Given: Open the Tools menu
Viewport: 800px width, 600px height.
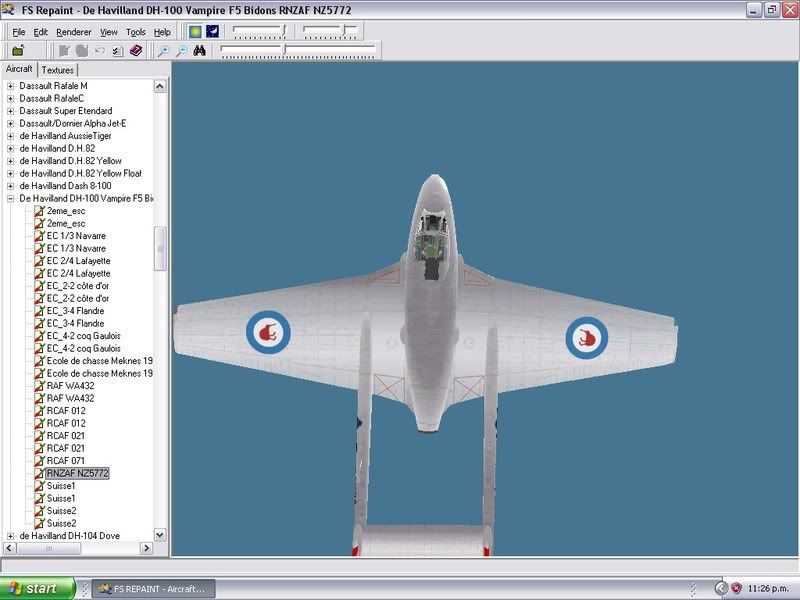Looking at the screenshot, I should point(136,32).
